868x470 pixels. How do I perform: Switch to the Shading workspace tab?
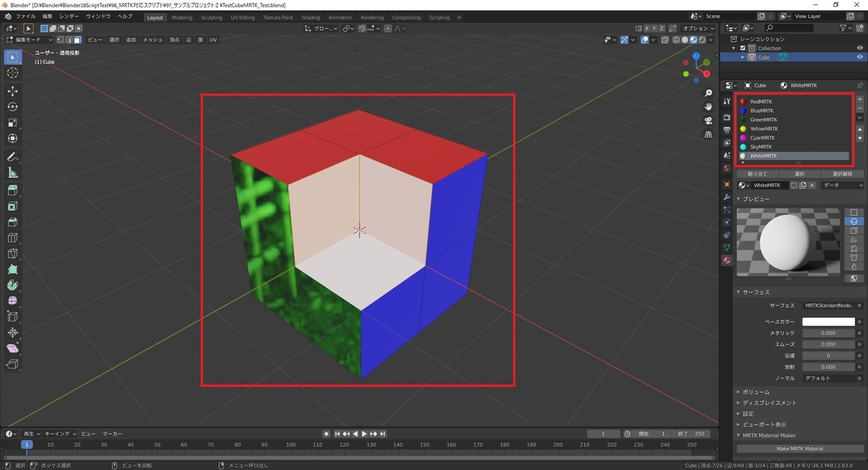click(311, 17)
